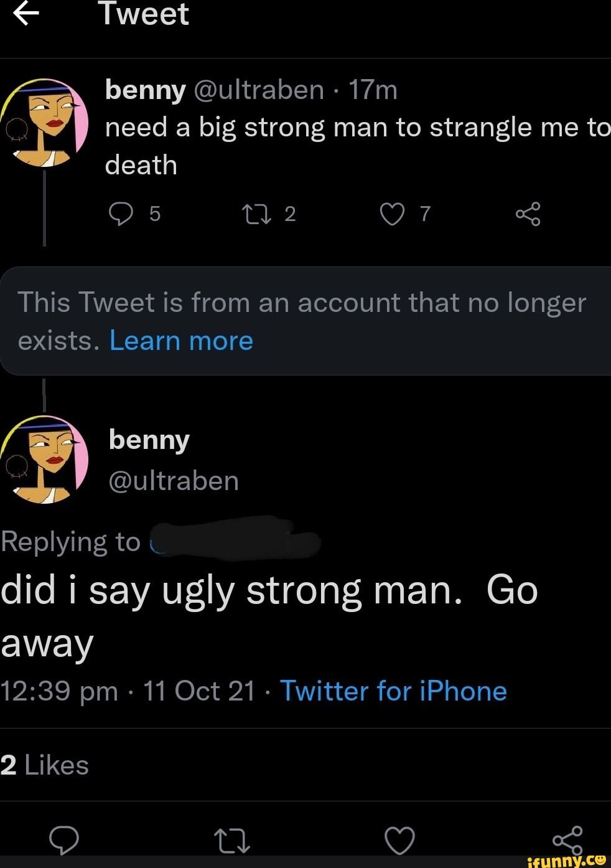The height and width of the screenshot is (868, 611).
Task: Open the 'Learn more' link
Action: [181, 341]
